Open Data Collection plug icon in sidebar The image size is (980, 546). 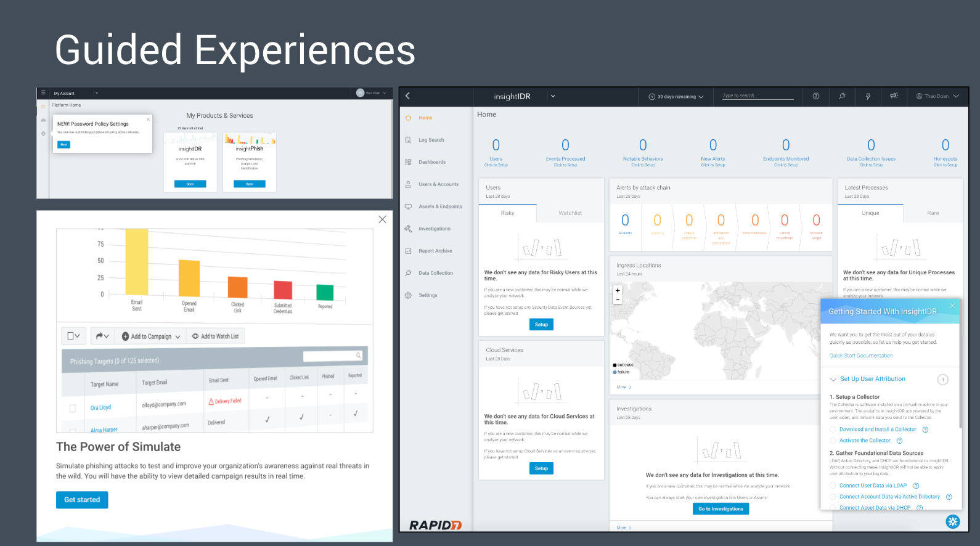coord(408,273)
